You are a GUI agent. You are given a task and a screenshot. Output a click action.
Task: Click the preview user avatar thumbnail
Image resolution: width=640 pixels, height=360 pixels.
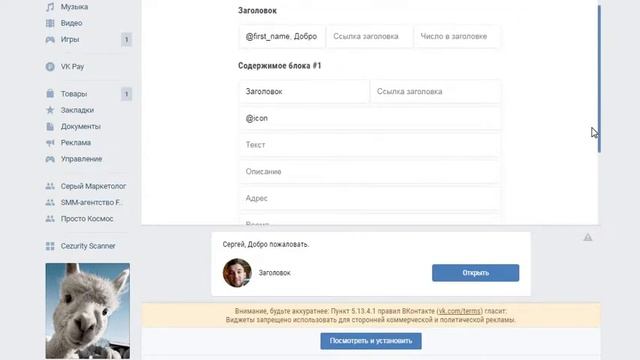237,273
